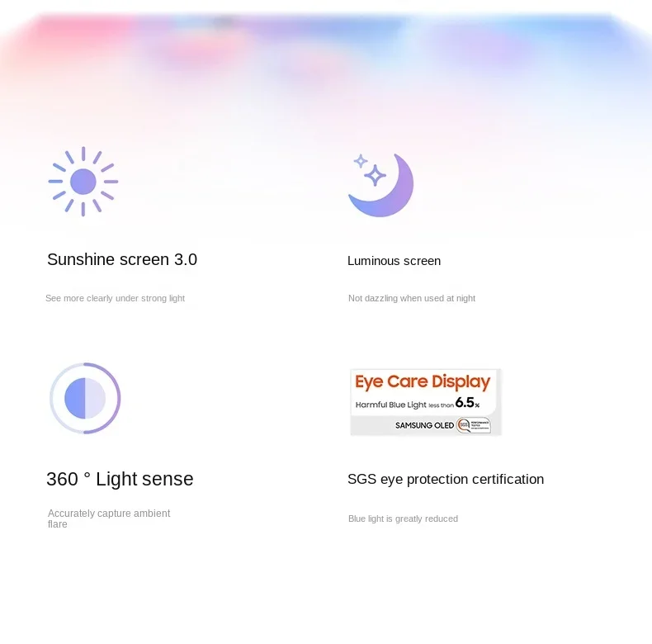This screenshot has height=644, width=652.
Task: Click the large sparkle star beside moon
Action: (x=375, y=175)
